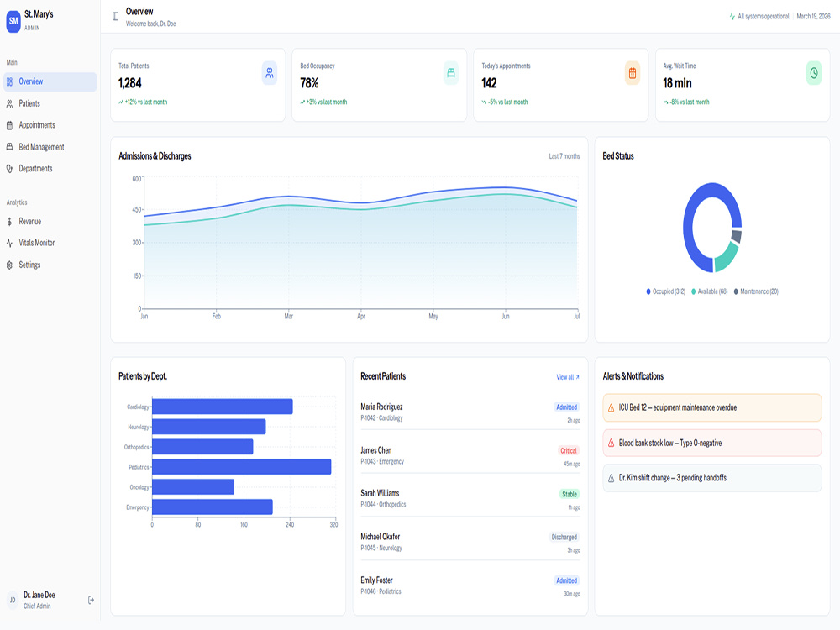The image size is (840, 630).
Task: Click the Settings gear icon
Action: 9,265
